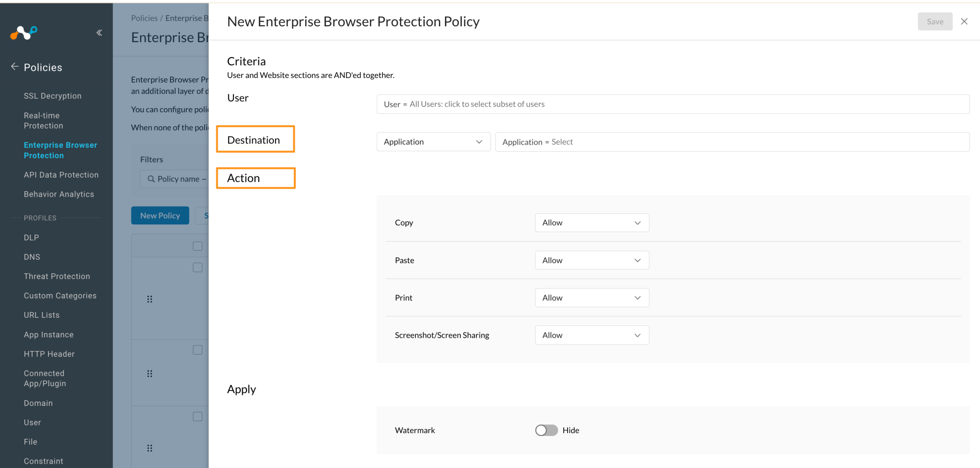Open Threat Protection profiles
This screenshot has width=980, height=468.
57,276
